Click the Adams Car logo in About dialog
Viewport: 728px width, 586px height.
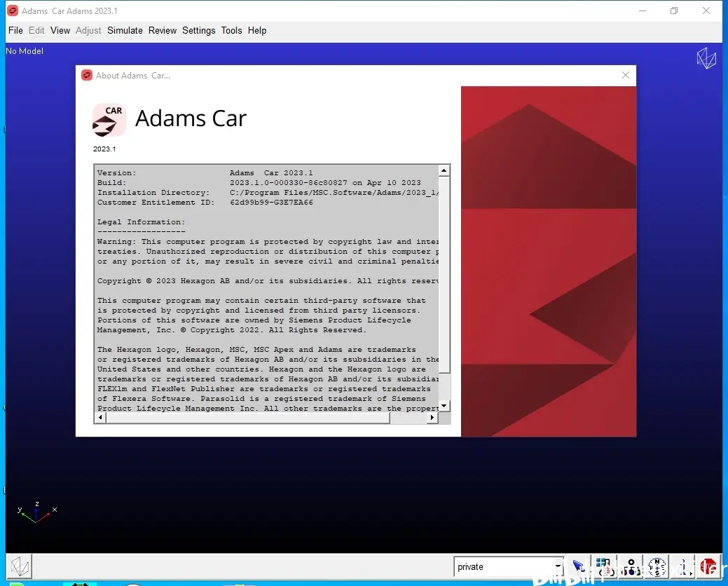109,121
